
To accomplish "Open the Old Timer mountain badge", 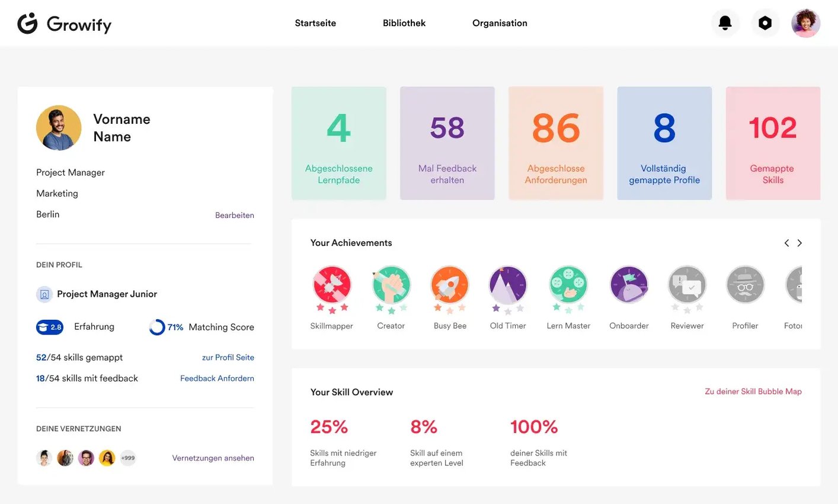I will (x=508, y=285).
